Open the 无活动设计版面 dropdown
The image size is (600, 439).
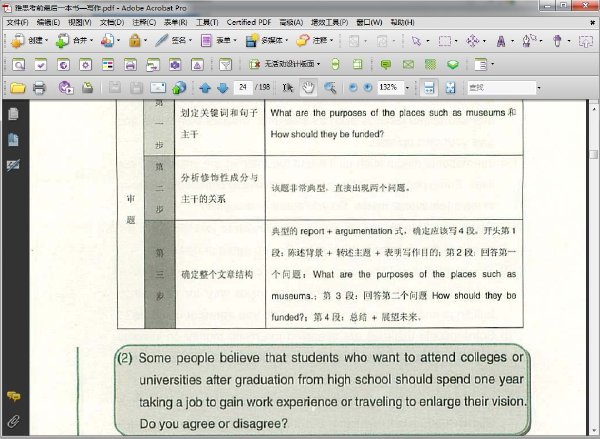(285, 64)
